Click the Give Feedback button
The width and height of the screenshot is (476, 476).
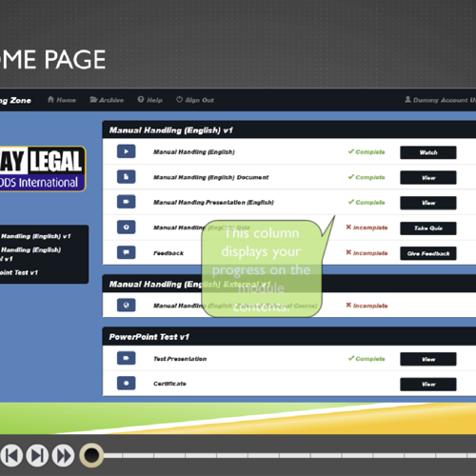click(428, 253)
